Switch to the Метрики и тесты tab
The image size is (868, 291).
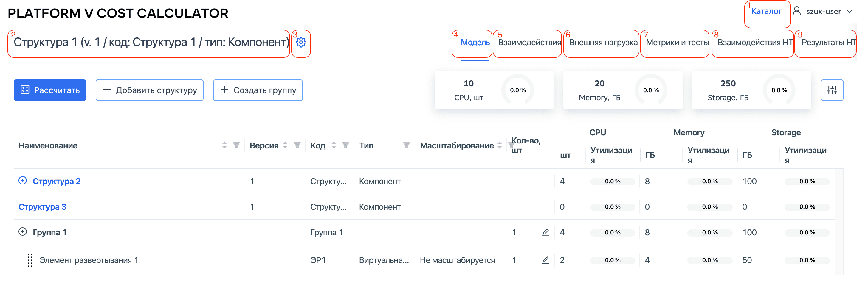pyautogui.click(x=677, y=43)
